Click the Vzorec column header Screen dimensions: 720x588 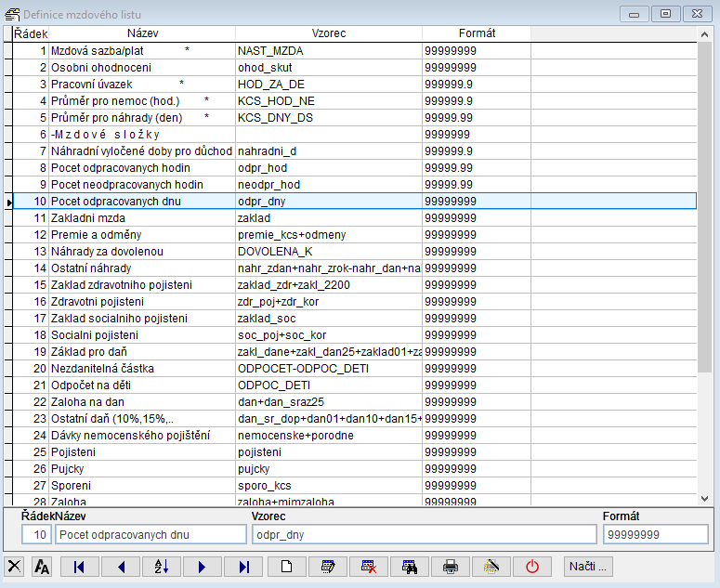tap(329, 33)
